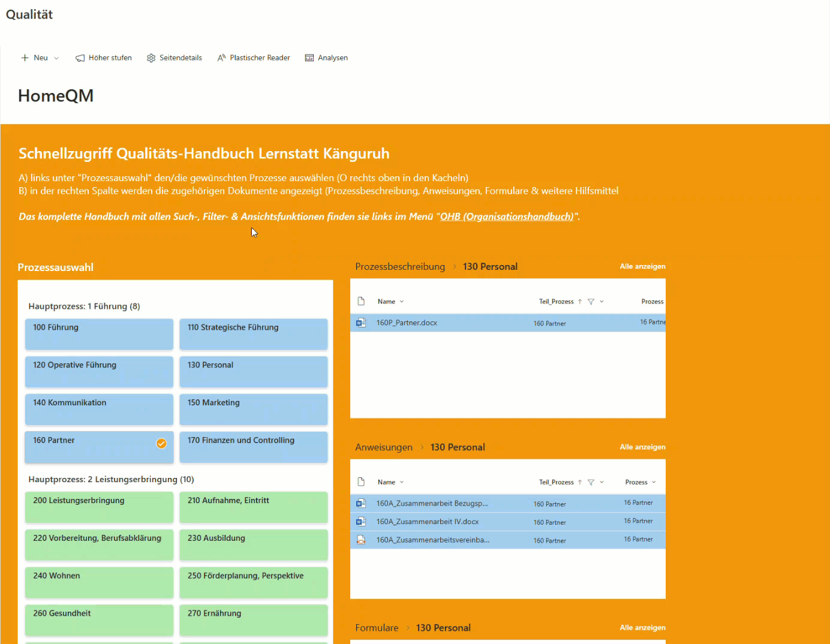Image resolution: width=830 pixels, height=644 pixels.
Task: Open Seitendetails gear icon
Action: [x=151, y=58]
